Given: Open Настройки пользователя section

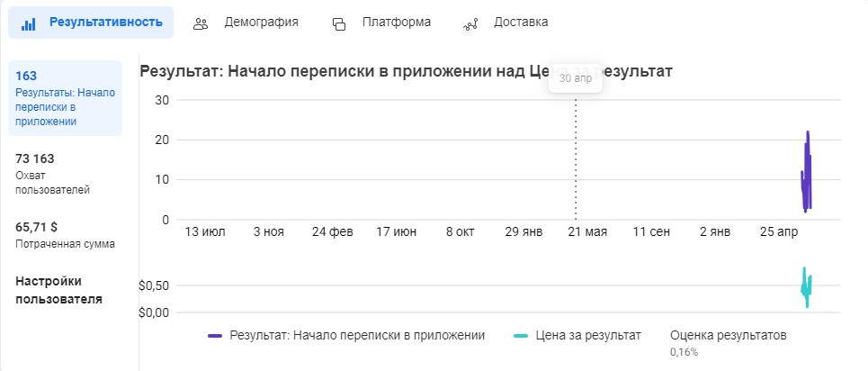Looking at the screenshot, I should (58, 290).
